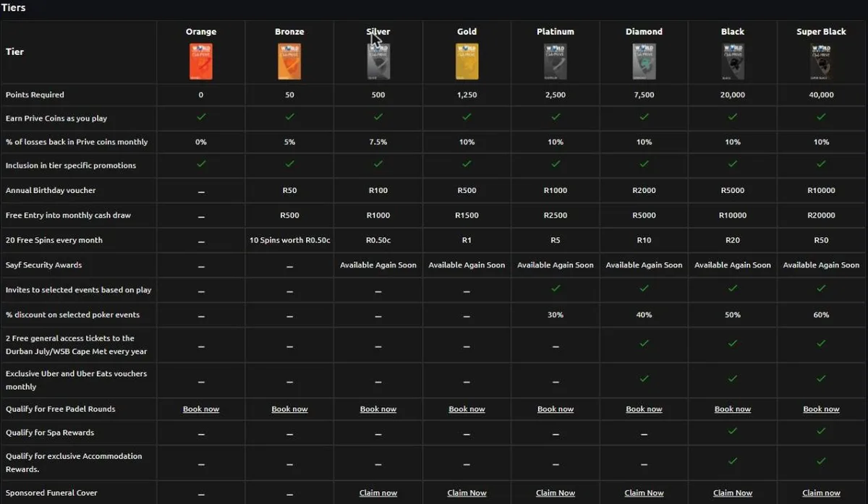Select the Sponsored Funeral Cover row label

51,493
